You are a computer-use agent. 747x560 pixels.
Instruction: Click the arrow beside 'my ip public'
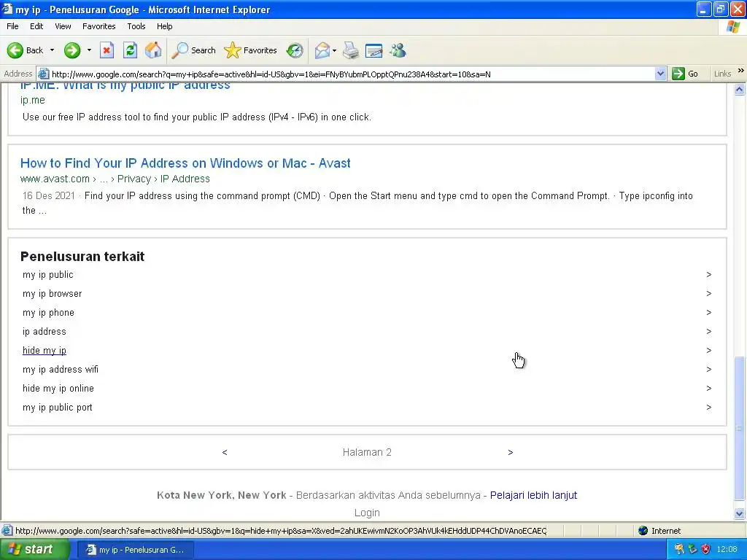[709, 274]
